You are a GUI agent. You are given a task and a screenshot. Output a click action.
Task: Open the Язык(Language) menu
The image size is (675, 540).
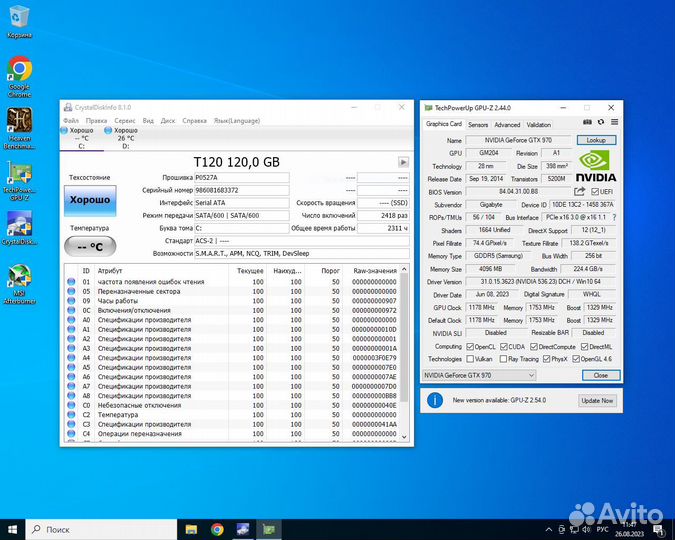[x=237, y=121]
